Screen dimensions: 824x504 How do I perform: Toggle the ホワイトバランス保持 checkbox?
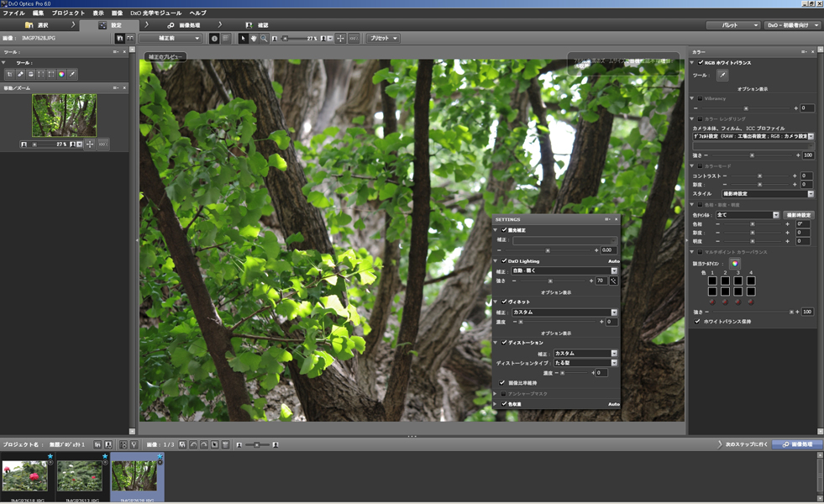696,319
